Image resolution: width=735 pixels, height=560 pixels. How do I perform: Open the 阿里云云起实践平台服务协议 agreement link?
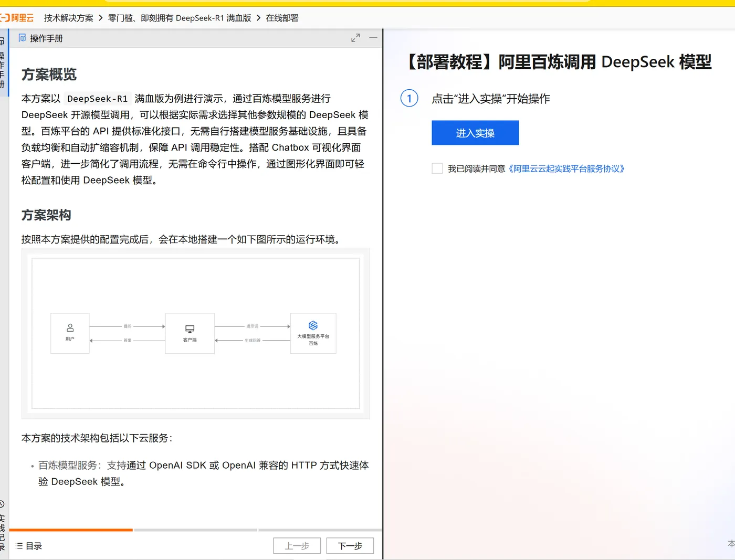[566, 168]
